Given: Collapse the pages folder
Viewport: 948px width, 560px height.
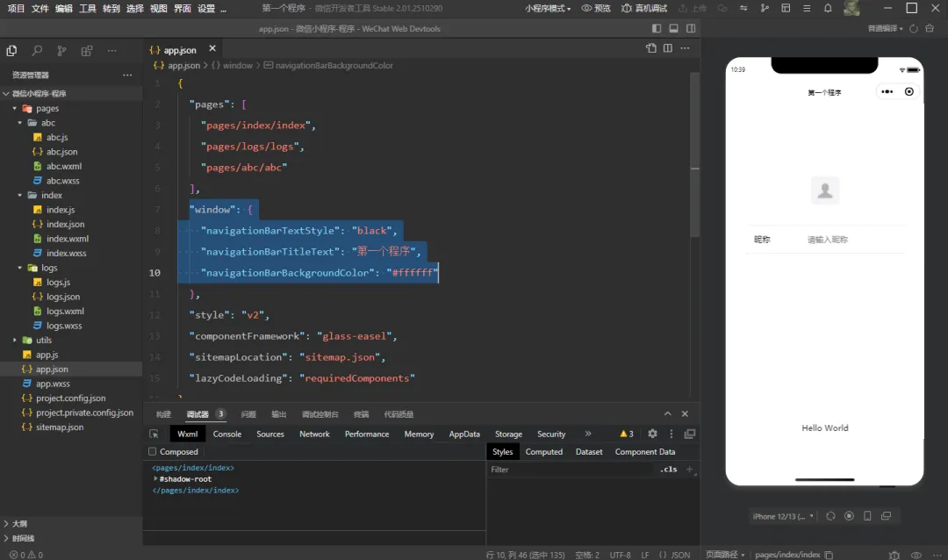Looking at the screenshot, I should (15, 108).
